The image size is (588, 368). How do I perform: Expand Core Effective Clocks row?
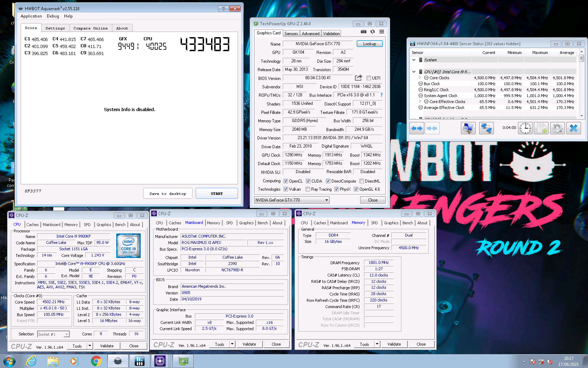[420, 101]
